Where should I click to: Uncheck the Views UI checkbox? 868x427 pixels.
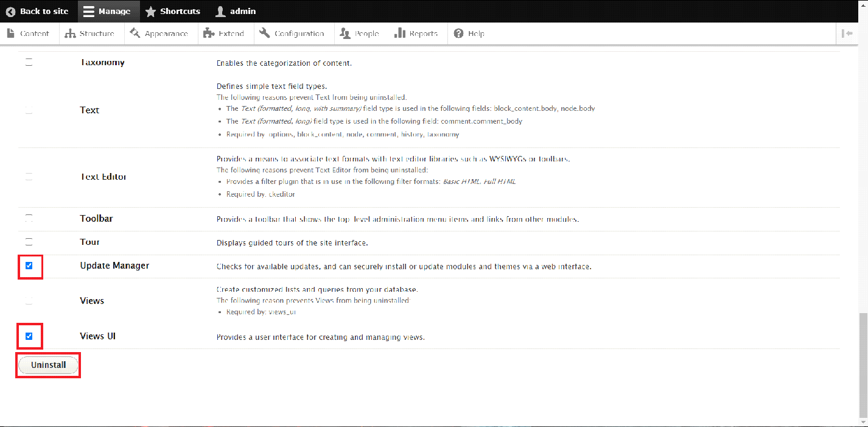(x=29, y=336)
